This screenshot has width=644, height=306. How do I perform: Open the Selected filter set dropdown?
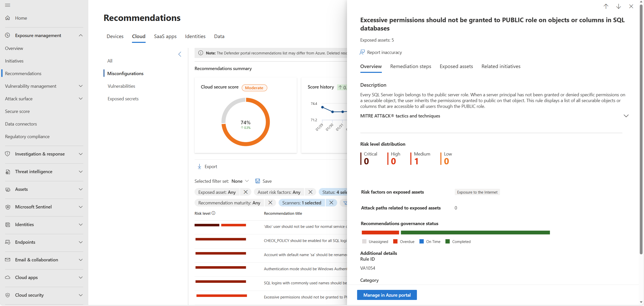point(247,181)
